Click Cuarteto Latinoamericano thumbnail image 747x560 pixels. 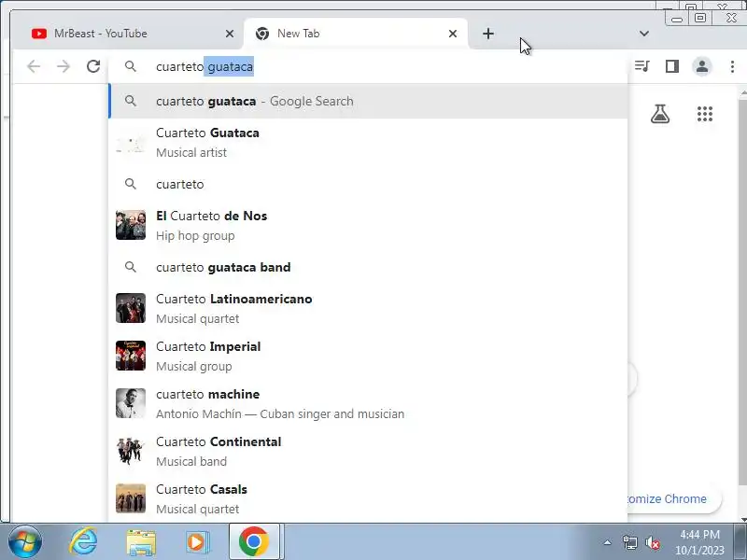pos(131,308)
